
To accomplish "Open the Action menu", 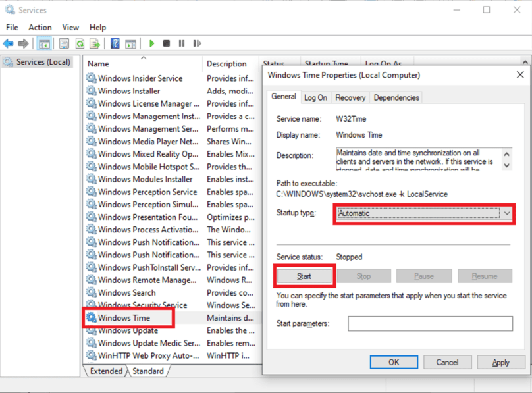I will 40,27.
